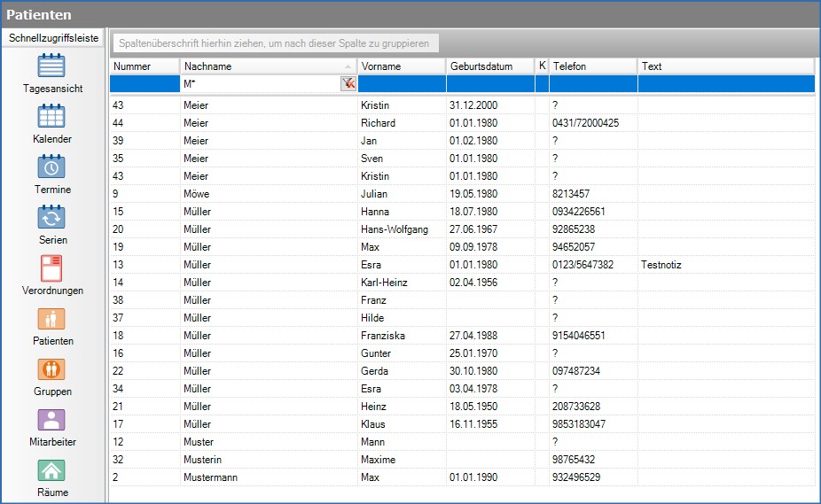The width and height of the screenshot is (821, 504).
Task: Select the Patienten sidebar icon
Action: [x=52, y=319]
